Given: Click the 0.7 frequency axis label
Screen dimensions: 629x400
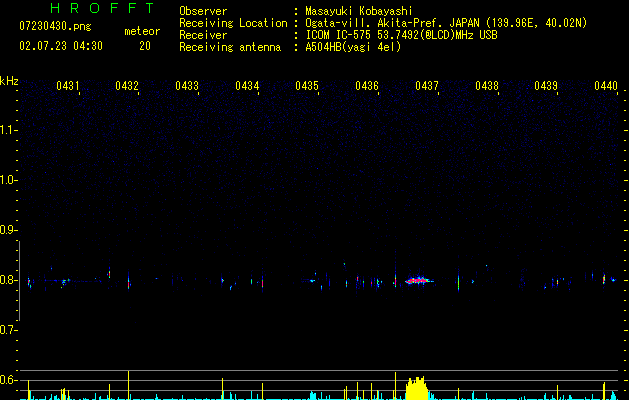Looking at the screenshot, I should (x=9, y=330).
